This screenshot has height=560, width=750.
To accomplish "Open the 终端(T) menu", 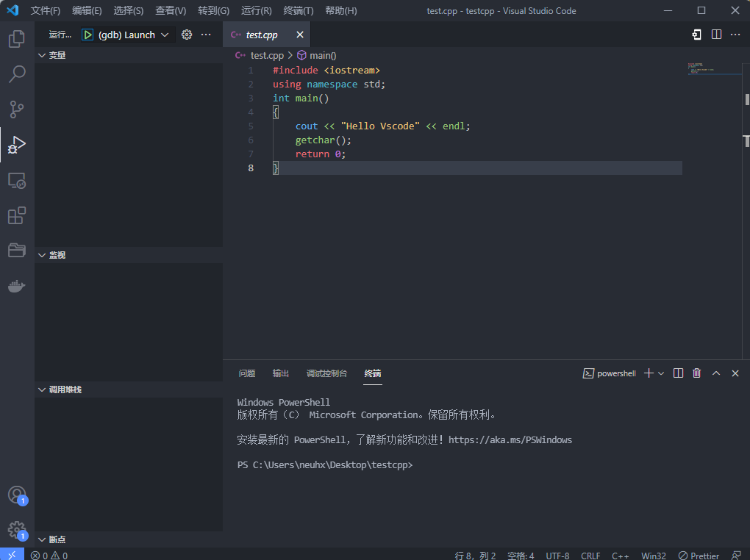I will (299, 10).
